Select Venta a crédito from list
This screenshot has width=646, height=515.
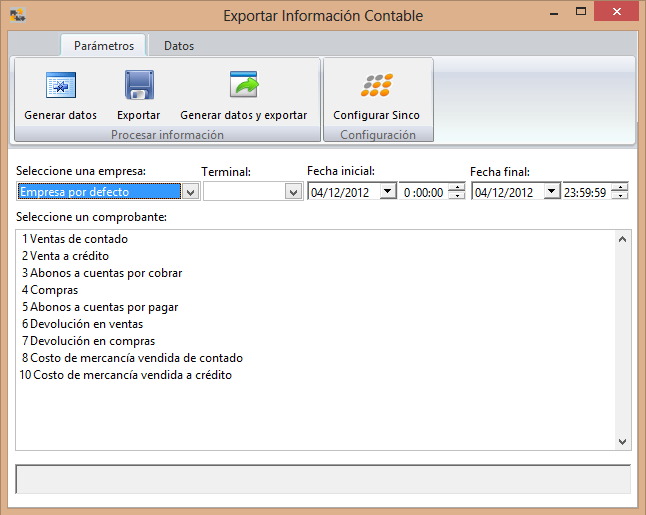pos(69,256)
